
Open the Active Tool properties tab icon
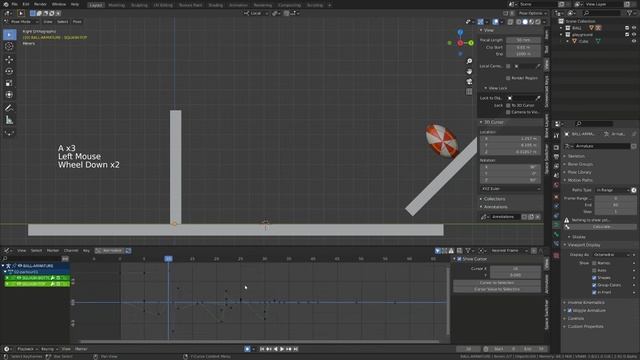coord(556,136)
